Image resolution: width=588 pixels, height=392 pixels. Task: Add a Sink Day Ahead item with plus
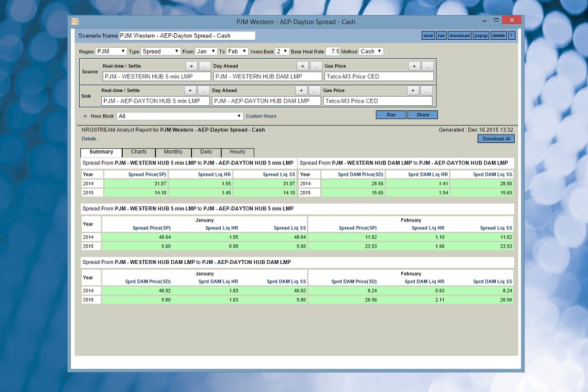tap(301, 90)
